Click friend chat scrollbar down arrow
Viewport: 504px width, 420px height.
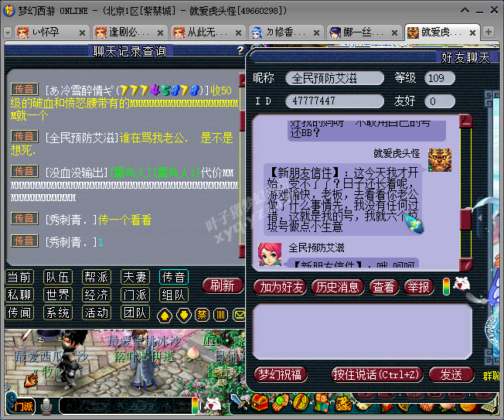point(465,265)
